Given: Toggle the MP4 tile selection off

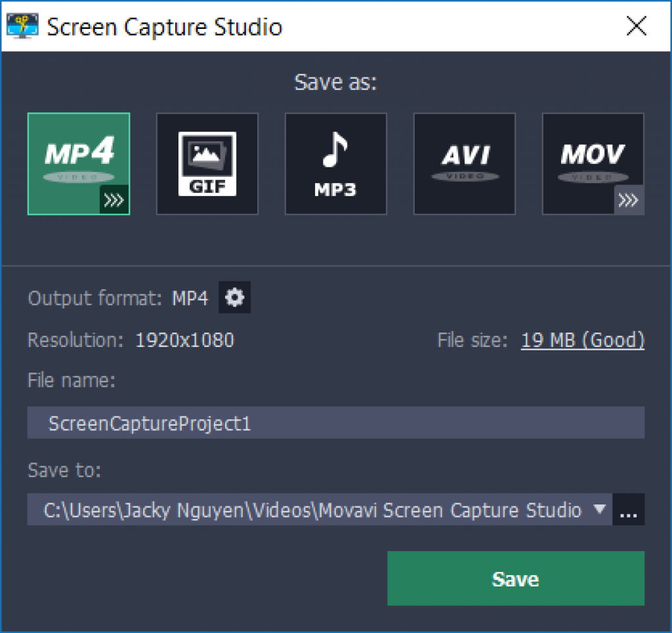Looking at the screenshot, I should pos(79,163).
